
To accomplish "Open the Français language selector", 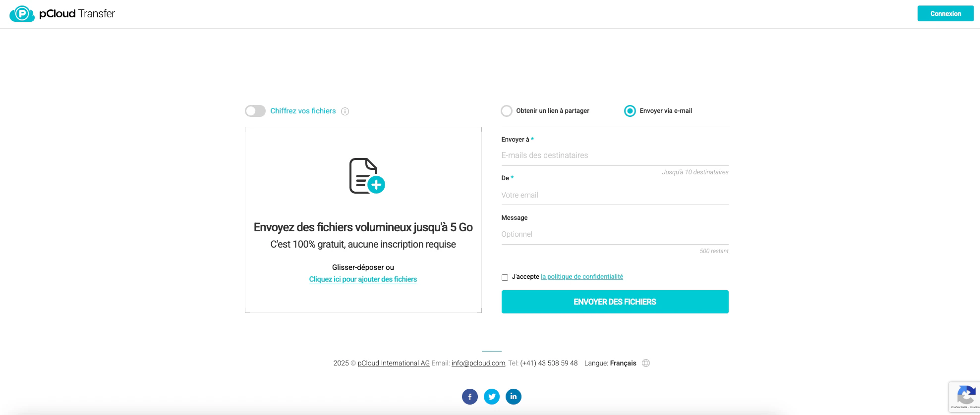I will pos(623,363).
